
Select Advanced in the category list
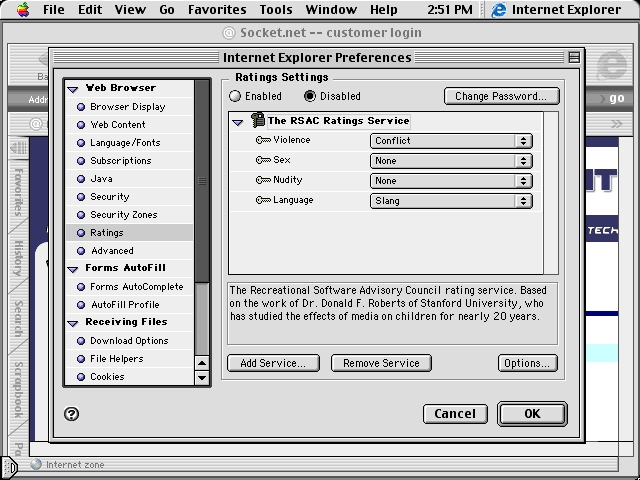pos(129,251)
